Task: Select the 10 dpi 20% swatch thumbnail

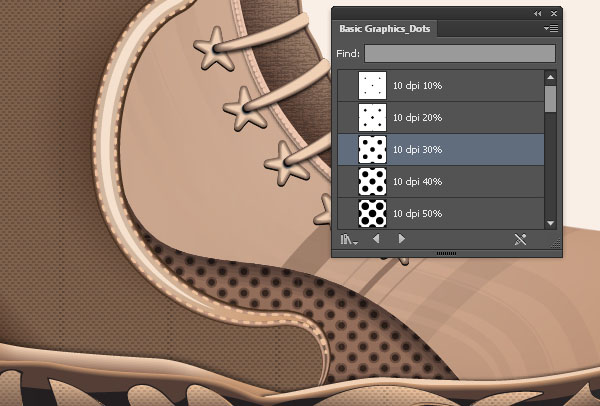Action: pos(372,117)
